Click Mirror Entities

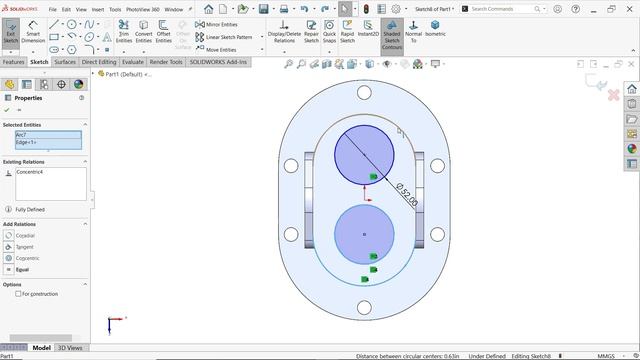pyautogui.click(x=216, y=24)
